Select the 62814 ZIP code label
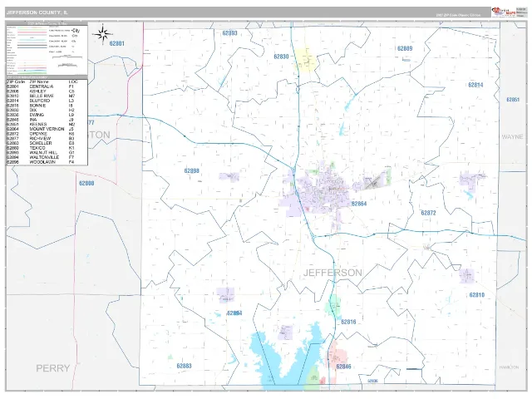532x399 pixels. click(475, 85)
